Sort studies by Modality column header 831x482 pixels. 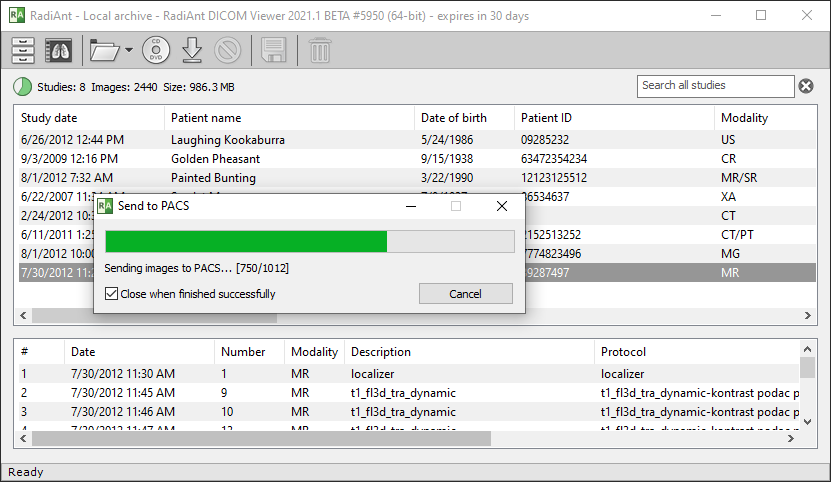click(765, 118)
